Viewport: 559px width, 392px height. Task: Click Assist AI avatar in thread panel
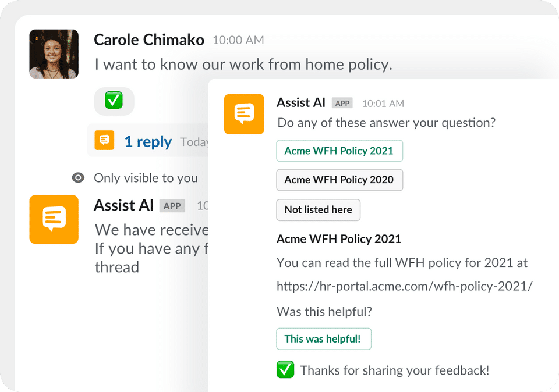tap(244, 114)
